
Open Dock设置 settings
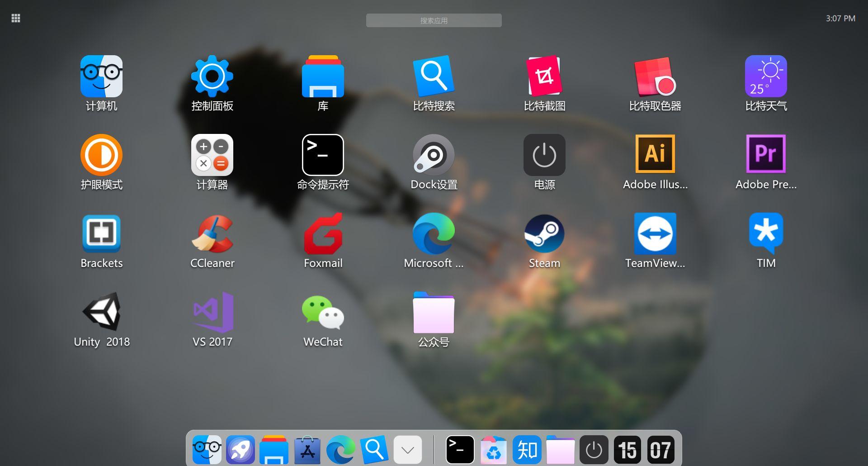pos(434,154)
